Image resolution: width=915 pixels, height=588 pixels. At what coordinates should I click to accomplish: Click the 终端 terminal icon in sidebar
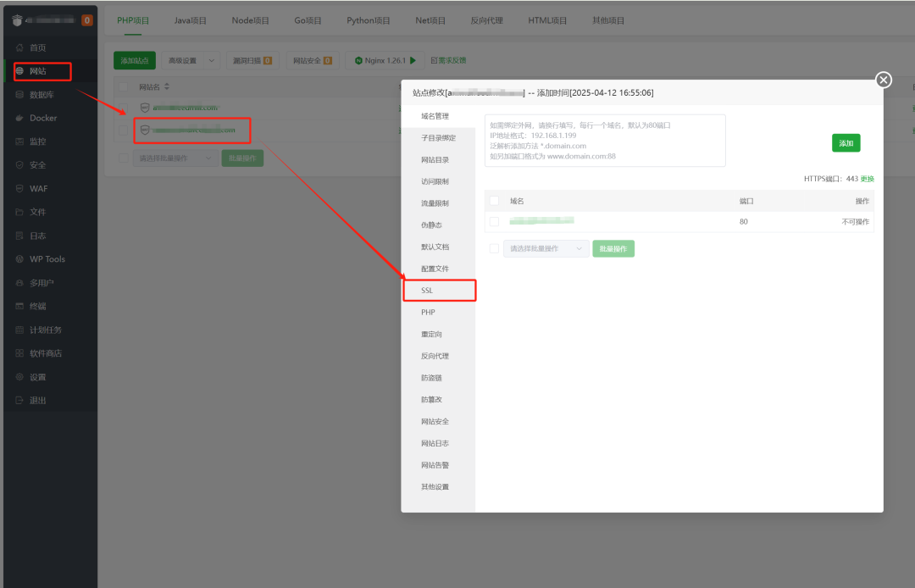(x=19, y=306)
